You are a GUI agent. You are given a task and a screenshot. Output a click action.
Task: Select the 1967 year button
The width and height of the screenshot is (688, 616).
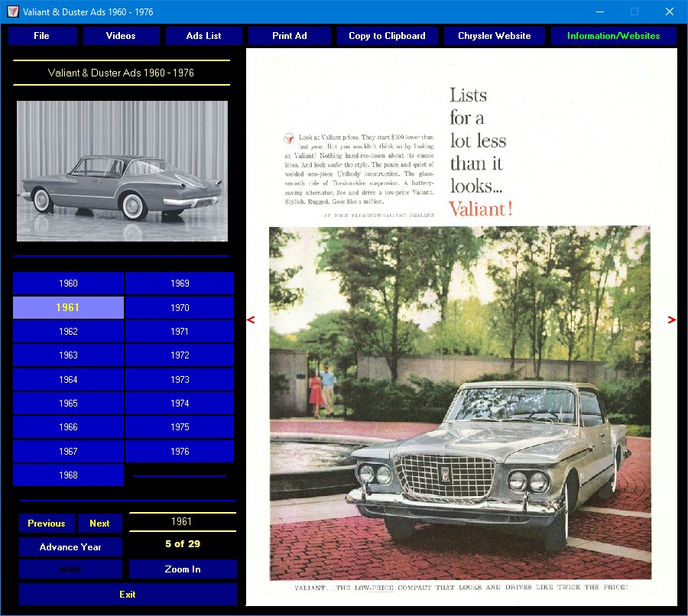coord(69,452)
